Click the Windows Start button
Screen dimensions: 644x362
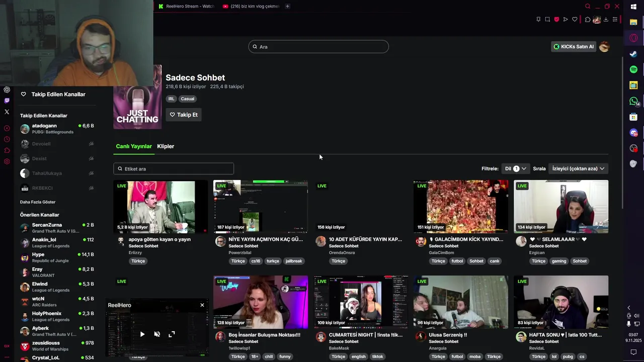(633, 7)
